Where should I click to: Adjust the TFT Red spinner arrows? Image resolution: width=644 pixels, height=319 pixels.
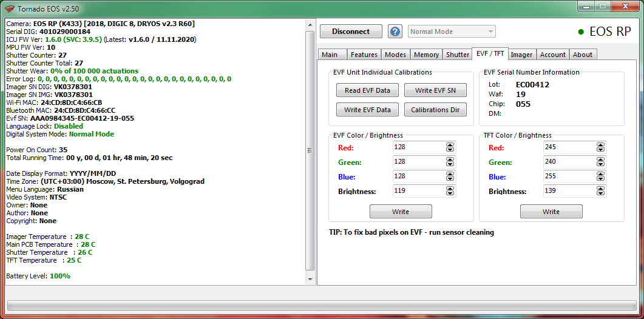[600, 147]
